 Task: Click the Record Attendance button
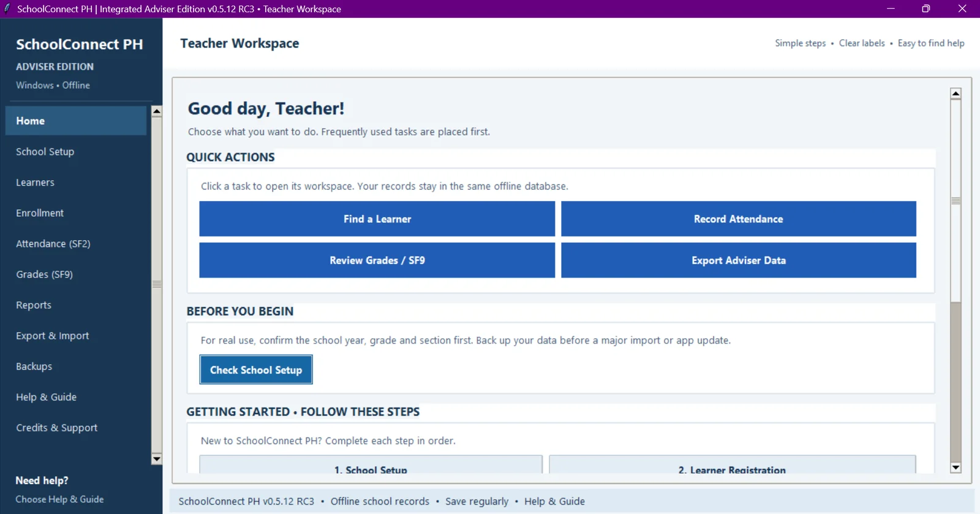pyautogui.click(x=739, y=219)
